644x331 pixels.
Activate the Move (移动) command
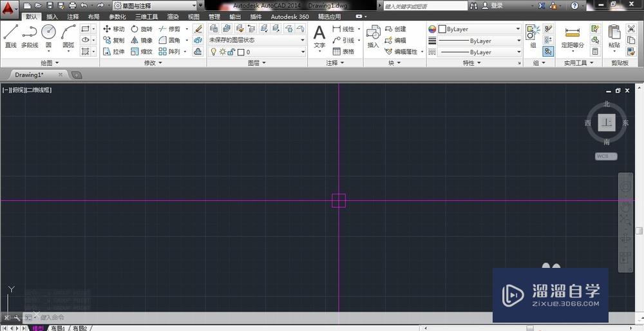[x=113, y=29]
